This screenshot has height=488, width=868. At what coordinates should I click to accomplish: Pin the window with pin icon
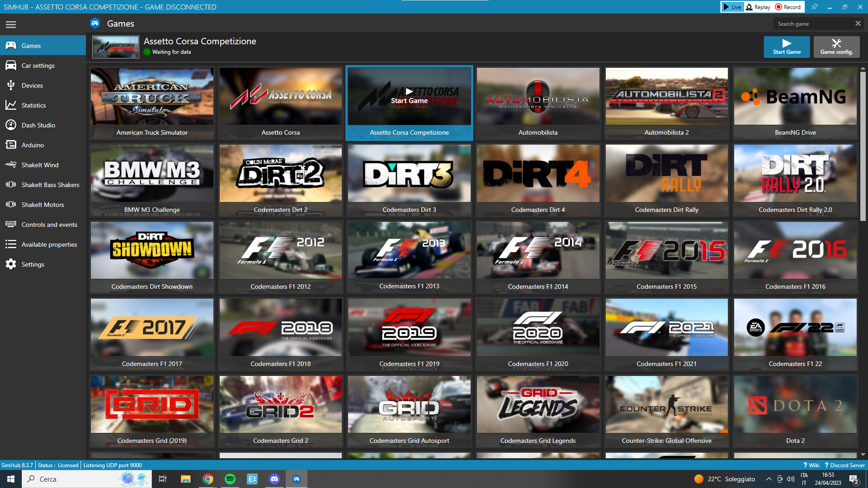coord(814,7)
